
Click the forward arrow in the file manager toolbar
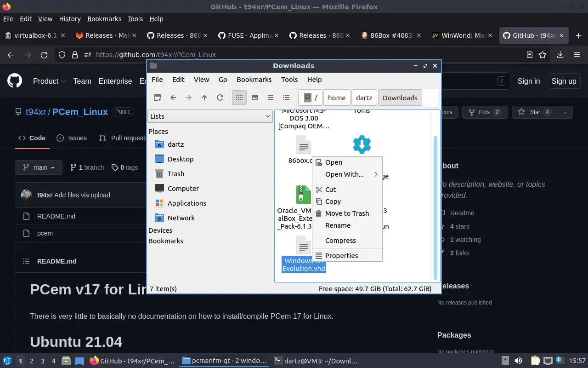[x=189, y=98]
